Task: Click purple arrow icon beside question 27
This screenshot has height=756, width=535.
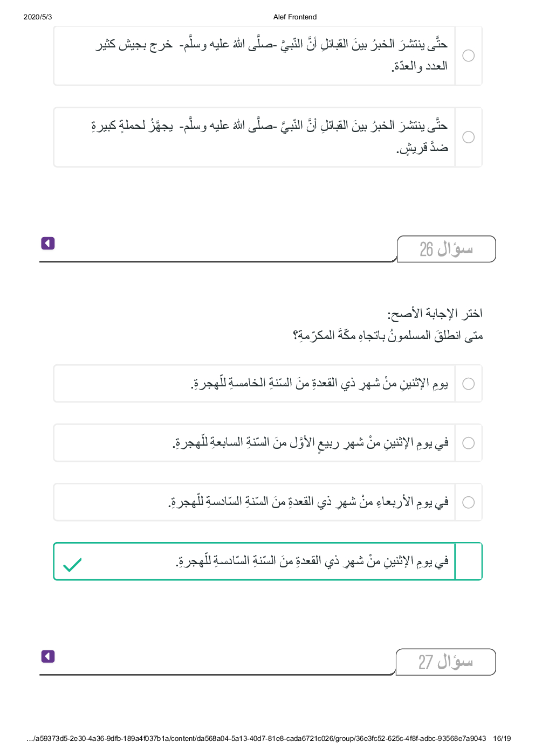Action: [48, 656]
